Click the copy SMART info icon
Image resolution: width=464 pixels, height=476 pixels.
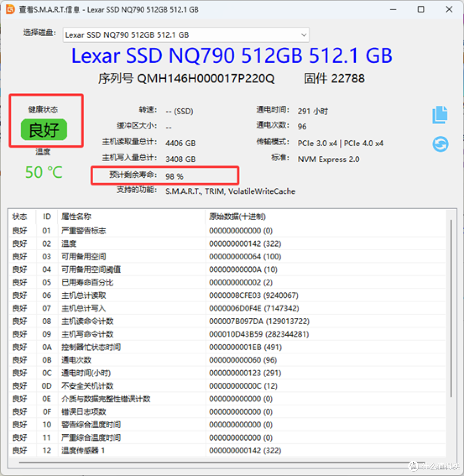[440, 115]
